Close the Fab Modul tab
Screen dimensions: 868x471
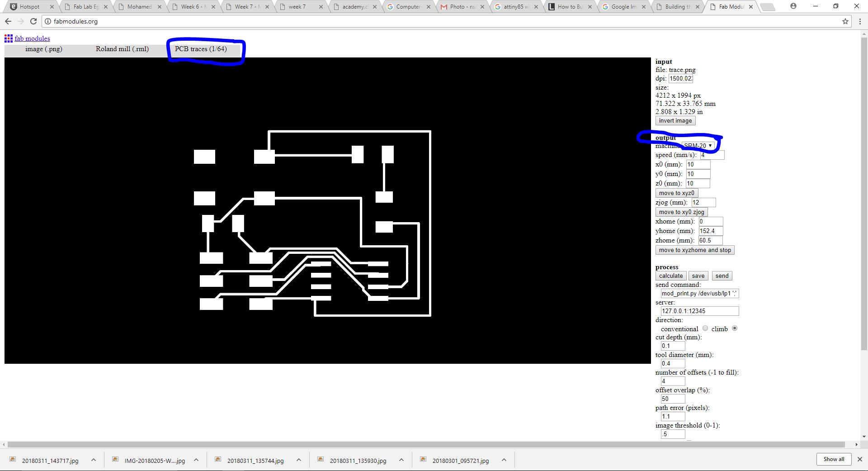click(x=751, y=7)
